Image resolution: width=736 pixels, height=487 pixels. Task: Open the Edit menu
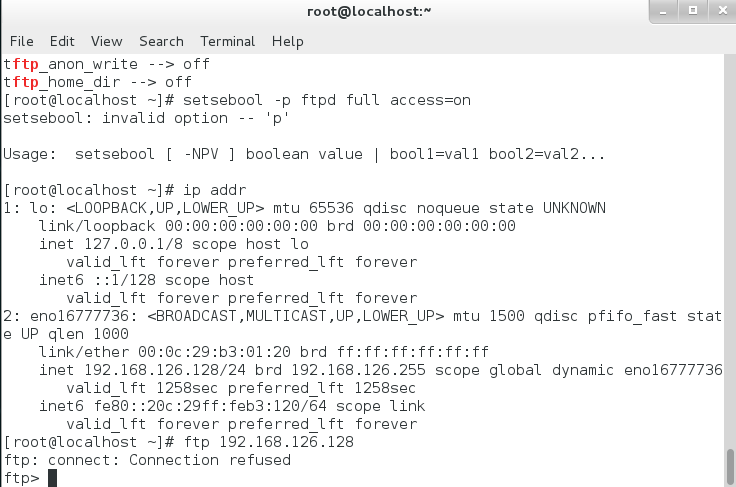pyautogui.click(x=62, y=41)
